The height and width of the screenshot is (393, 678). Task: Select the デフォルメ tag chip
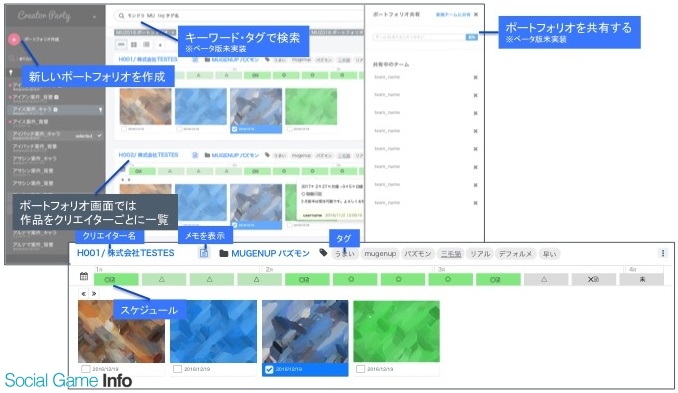pos(516,254)
